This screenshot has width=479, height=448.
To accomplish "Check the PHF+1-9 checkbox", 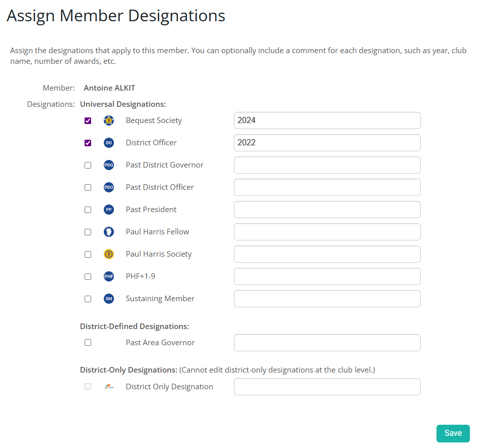I will point(88,277).
